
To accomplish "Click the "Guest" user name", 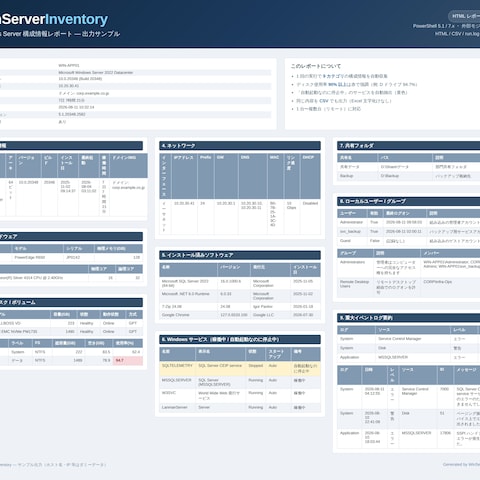I will point(345,241).
